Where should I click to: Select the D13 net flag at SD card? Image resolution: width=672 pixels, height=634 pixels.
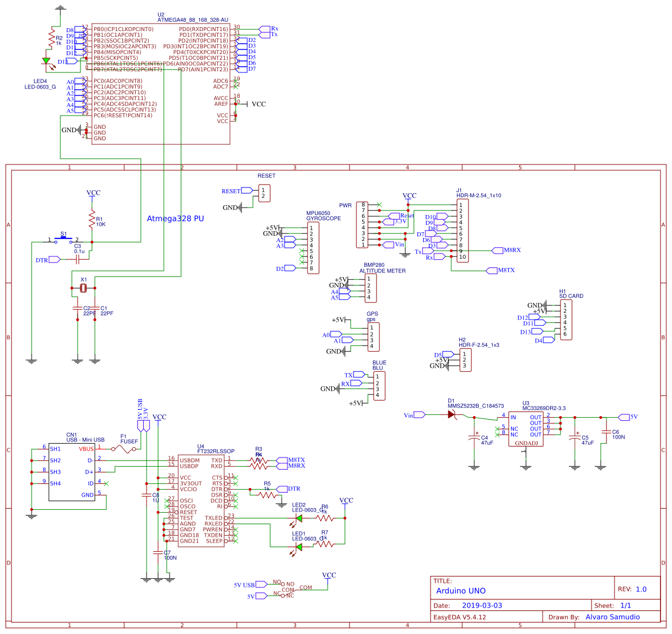pos(537,331)
